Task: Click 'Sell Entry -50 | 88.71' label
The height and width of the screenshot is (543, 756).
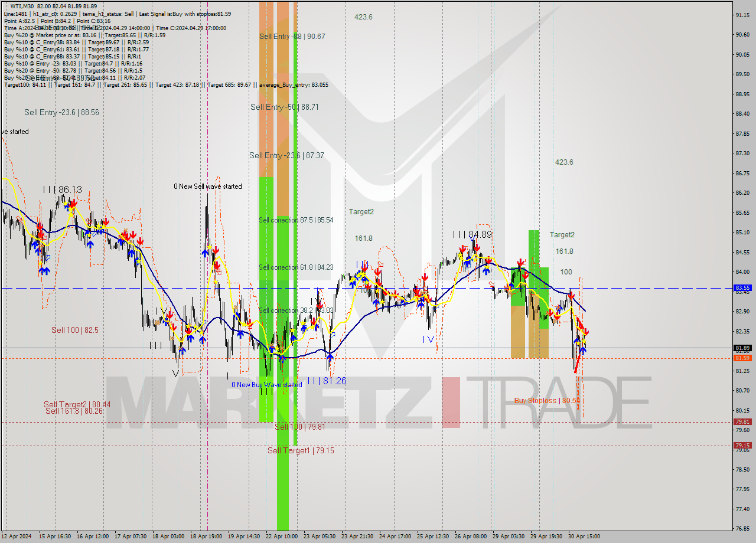Action: (x=285, y=107)
